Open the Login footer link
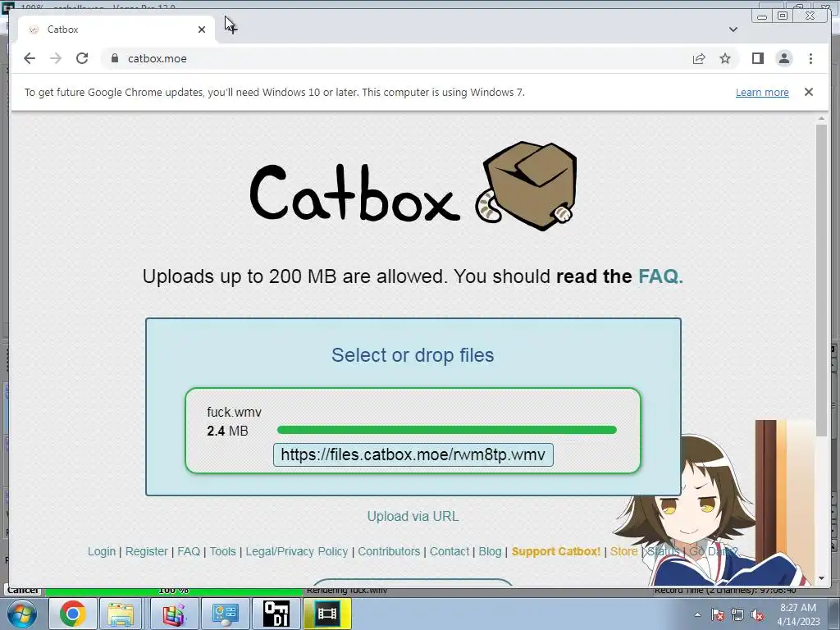This screenshot has width=840, height=630. click(102, 551)
